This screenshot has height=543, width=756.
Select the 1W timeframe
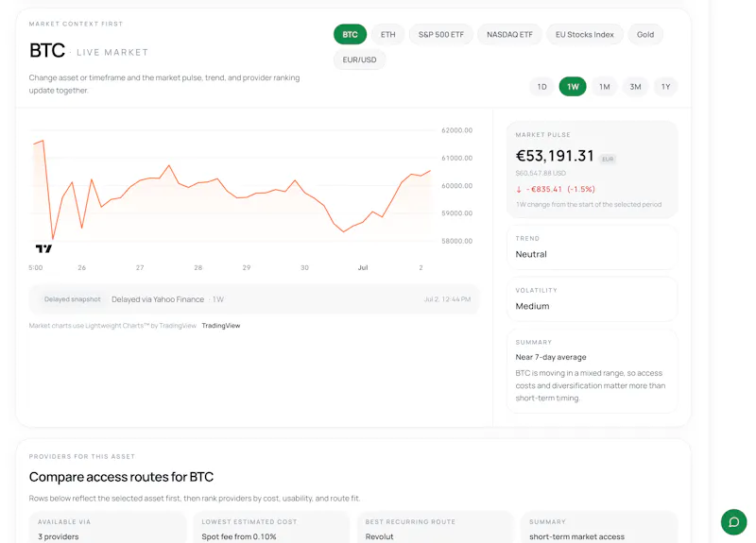[573, 87]
